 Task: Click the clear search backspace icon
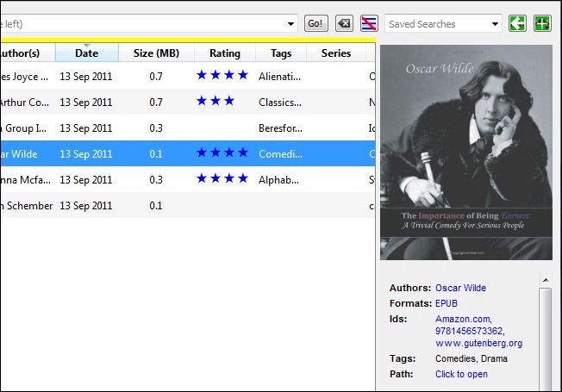(344, 23)
